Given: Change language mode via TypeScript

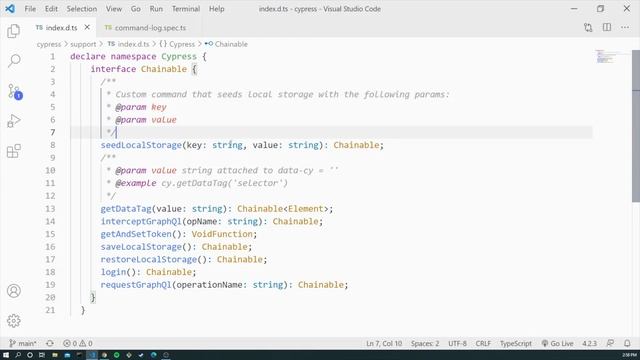Looking at the screenshot, I should (516, 343).
